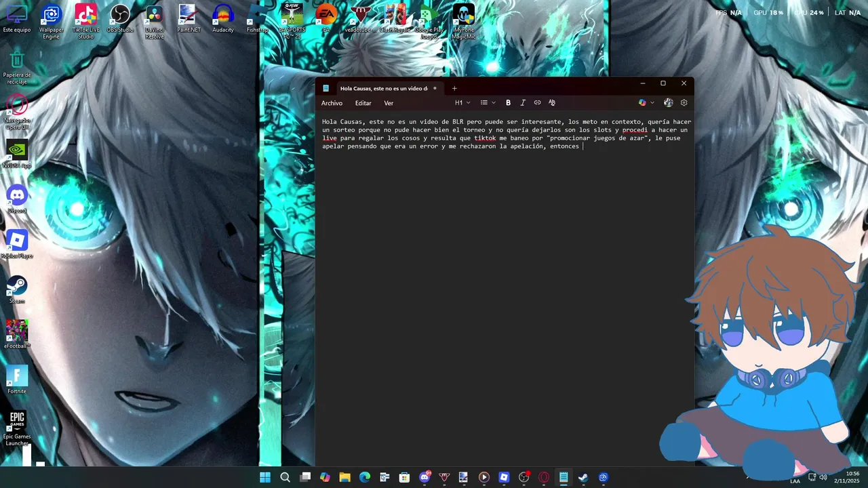This screenshot has width=868, height=488.
Task: Select Fortnite desktop shortcut
Action: point(17,380)
